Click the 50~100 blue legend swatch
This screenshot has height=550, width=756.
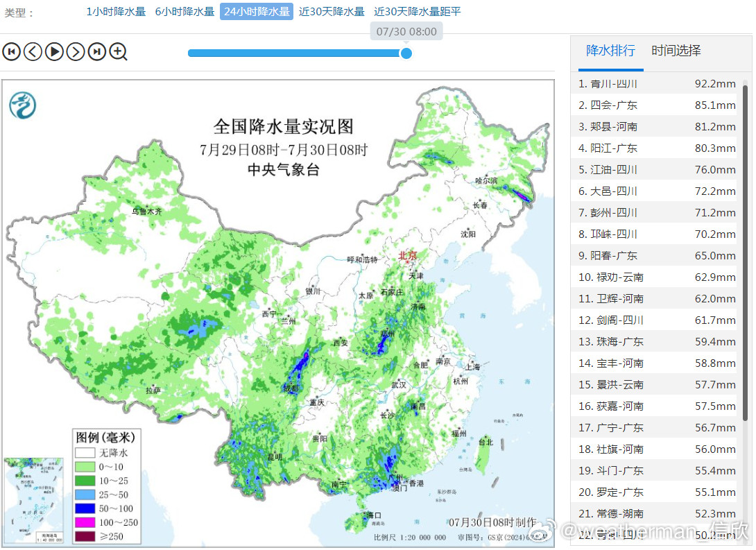[x=85, y=508]
